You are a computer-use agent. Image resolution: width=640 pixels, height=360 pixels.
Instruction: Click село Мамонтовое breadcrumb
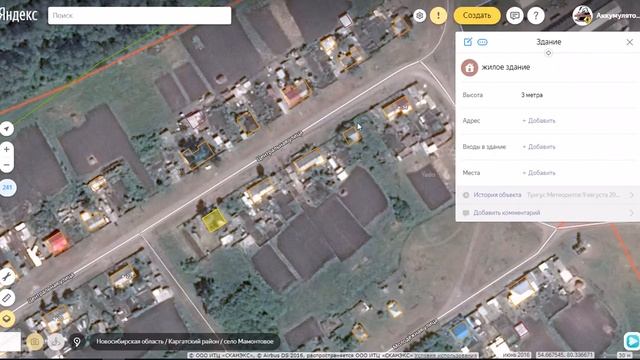click(x=249, y=341)
